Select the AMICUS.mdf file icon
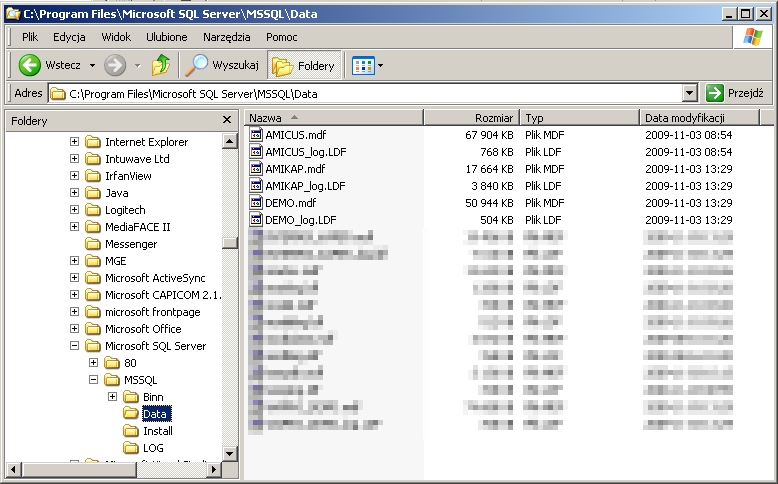 tap(256, 135)
